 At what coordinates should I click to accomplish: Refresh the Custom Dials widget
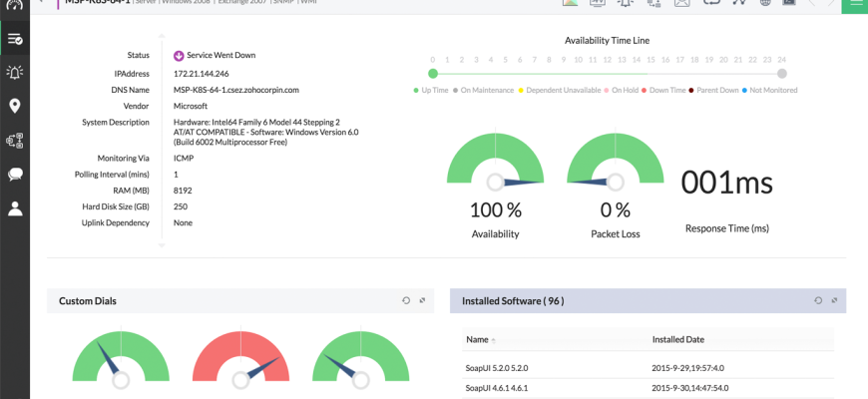click(406, 300)
